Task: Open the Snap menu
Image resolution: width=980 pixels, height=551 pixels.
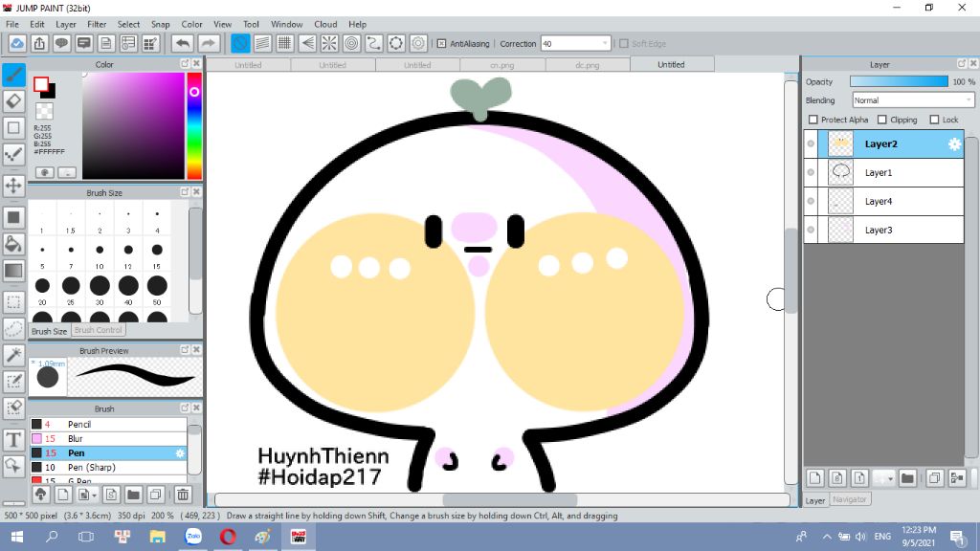Action: tap(160, 24)
